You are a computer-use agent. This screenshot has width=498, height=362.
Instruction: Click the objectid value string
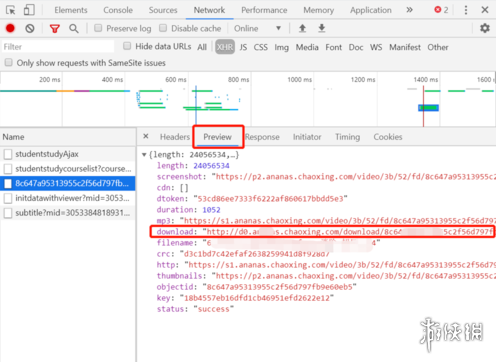(x=280, y=287)
